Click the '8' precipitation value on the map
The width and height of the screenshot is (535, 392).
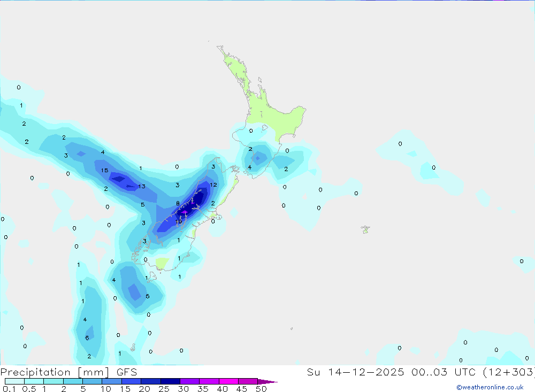coord(178,203)
